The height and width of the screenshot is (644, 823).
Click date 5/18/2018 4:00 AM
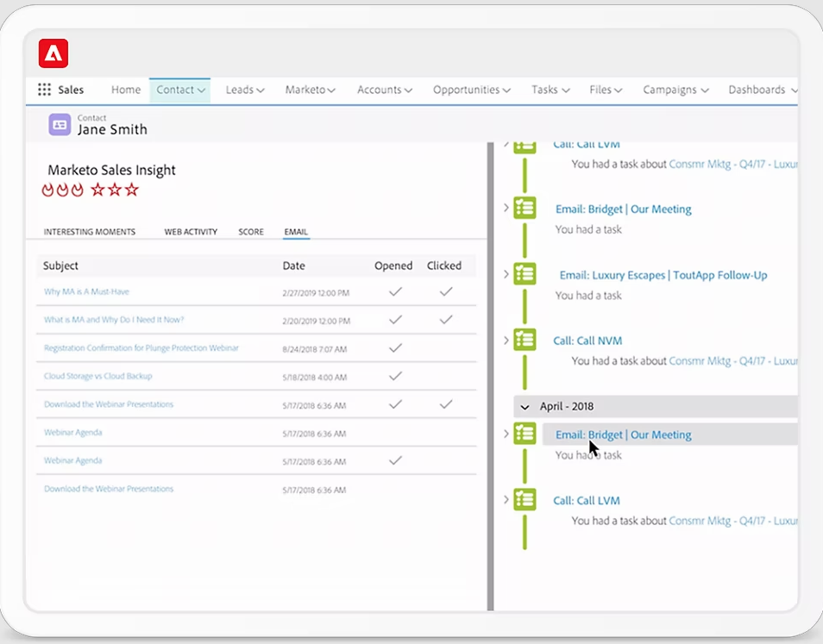[314, 378]
